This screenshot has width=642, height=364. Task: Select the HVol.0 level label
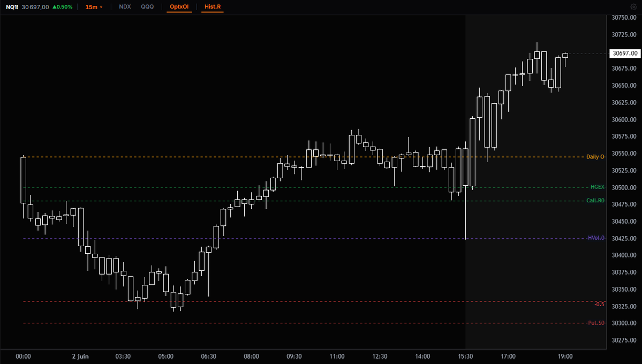596,238
